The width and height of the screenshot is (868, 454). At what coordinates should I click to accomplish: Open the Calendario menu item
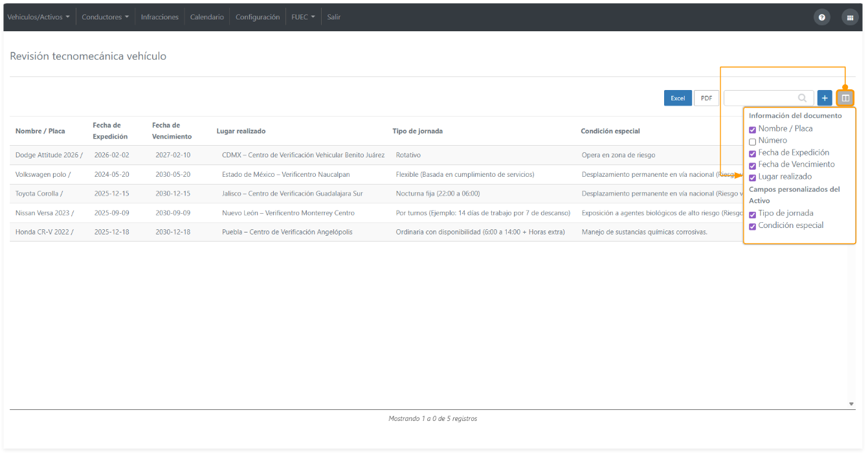207,17
